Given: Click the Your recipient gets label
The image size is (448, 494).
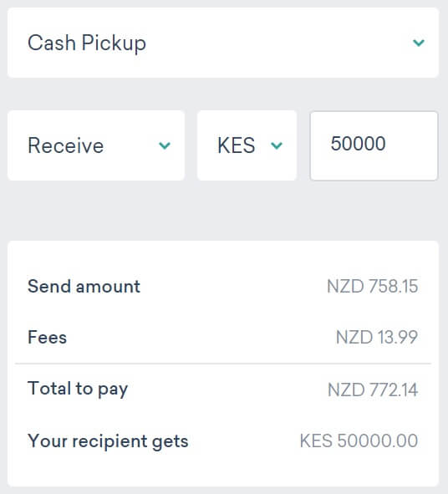Looking at the screenshot, I should click(108, 441).
